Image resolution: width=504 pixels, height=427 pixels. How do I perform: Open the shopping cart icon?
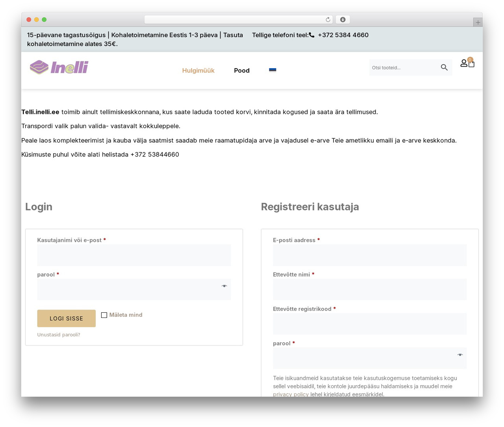pos(471,64)
